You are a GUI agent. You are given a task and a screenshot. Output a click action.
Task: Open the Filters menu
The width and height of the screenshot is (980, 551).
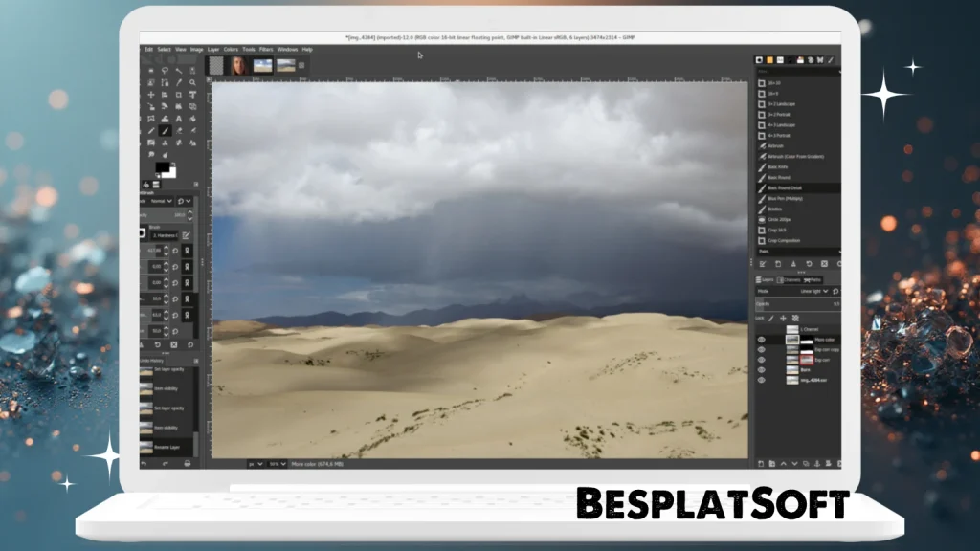pos(266,49)
